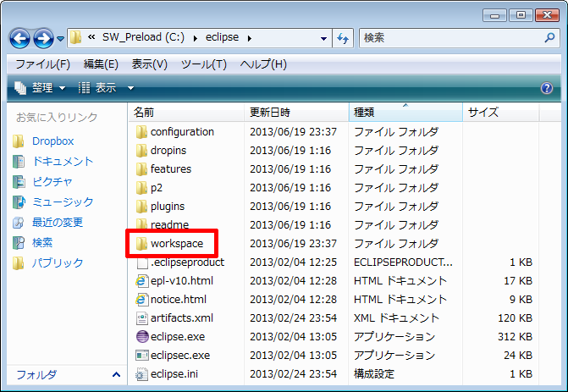Select the workspace folder
The image size is (568, 392).
point(177,244)
